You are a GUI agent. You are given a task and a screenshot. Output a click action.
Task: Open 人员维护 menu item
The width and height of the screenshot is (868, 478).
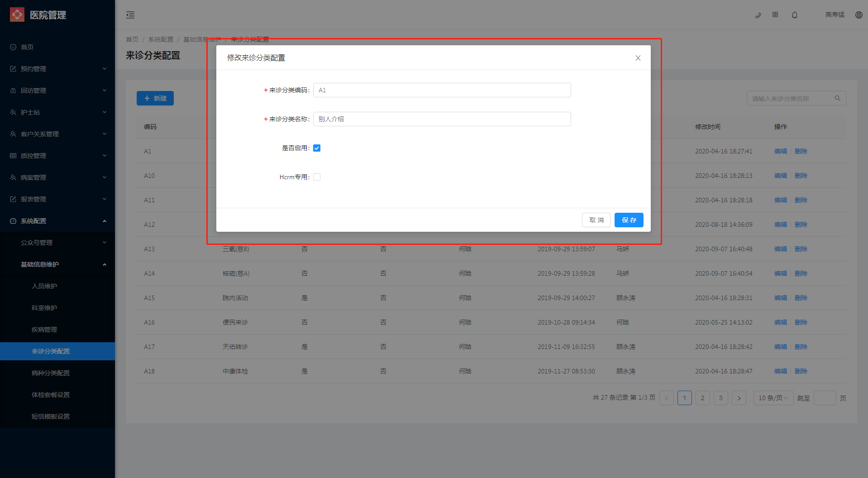(57, 286)
